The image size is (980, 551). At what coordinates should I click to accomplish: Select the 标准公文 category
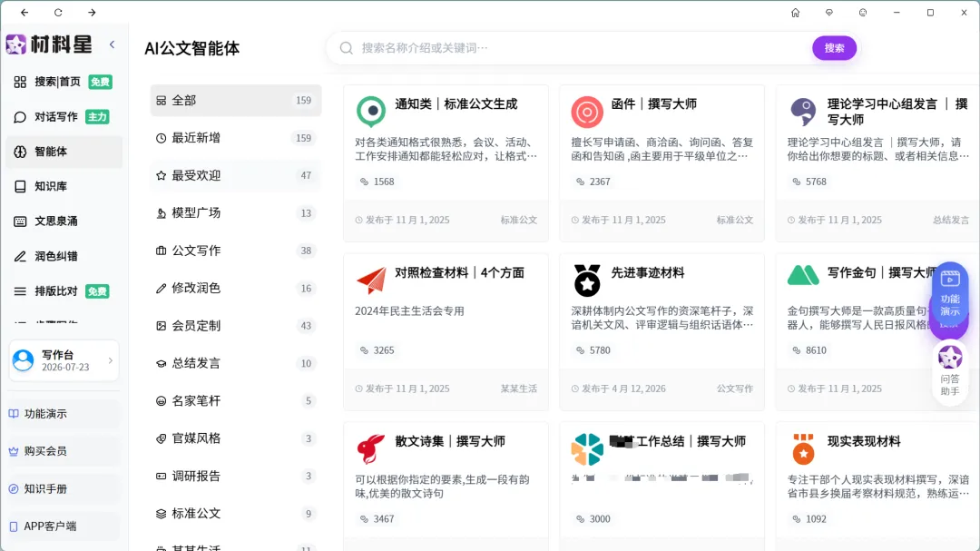point(236,514)
